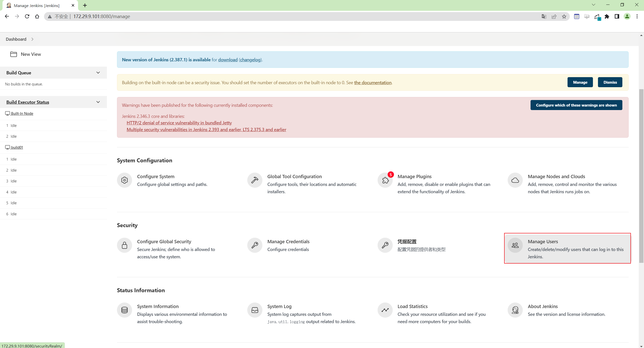Click the 凭据配置 key icon

[x=385, y=245]
